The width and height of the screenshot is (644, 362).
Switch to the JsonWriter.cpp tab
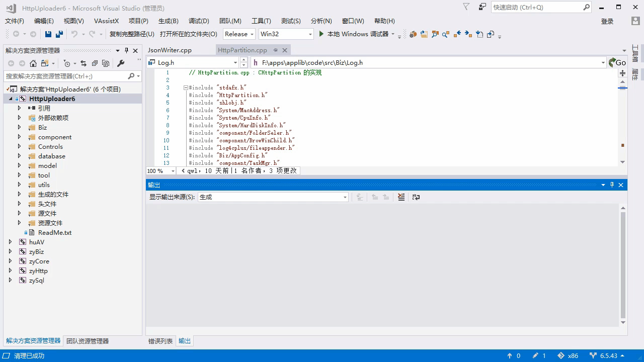pos(170,50)
